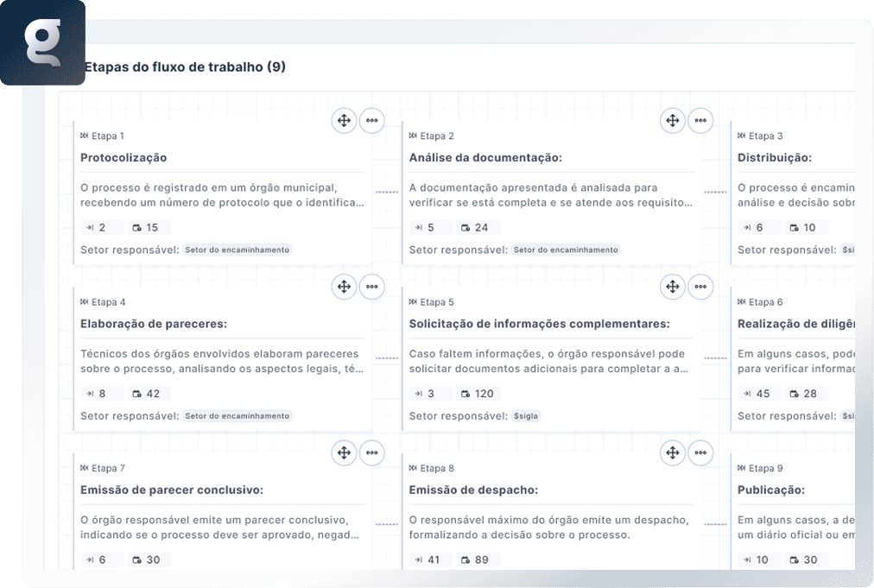874x588 pixels.
Task: Click the description starting 'Técnicos dos órgãos'
Action: click(223, 361)
